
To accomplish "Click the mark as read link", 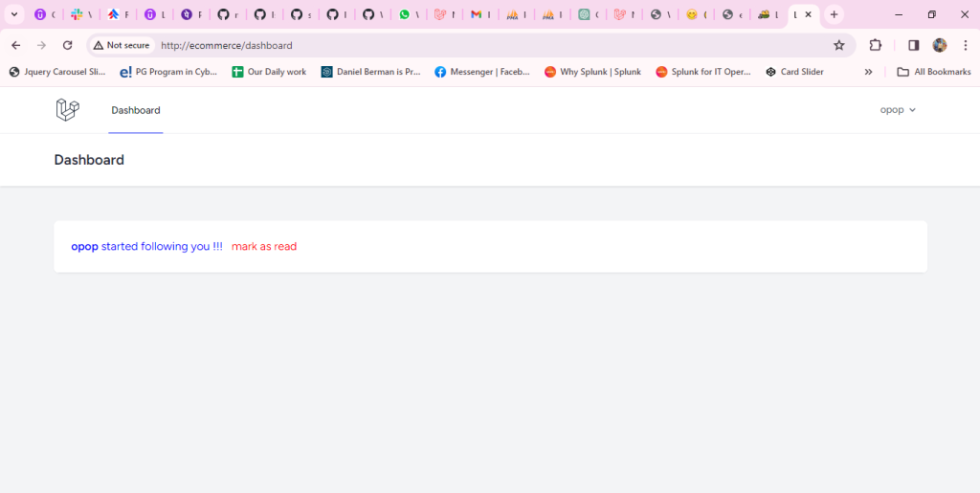I will [264, 246].
